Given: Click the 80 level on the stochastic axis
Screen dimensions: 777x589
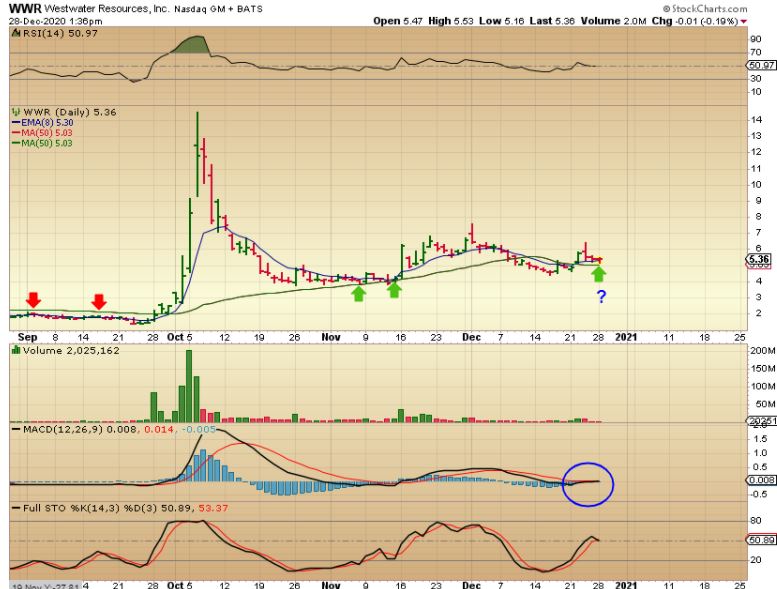Looking at the screenshot, I should pyautogui.click(x=756, y=521).
